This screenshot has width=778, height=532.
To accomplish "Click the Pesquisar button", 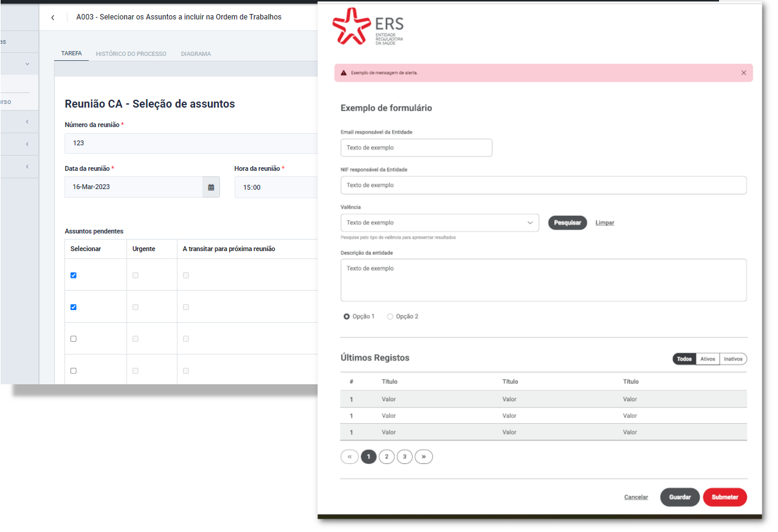I will 568,223.
